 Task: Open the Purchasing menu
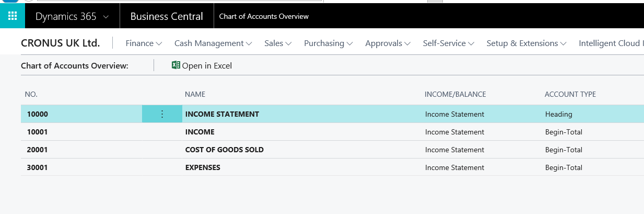coord(329,43)
